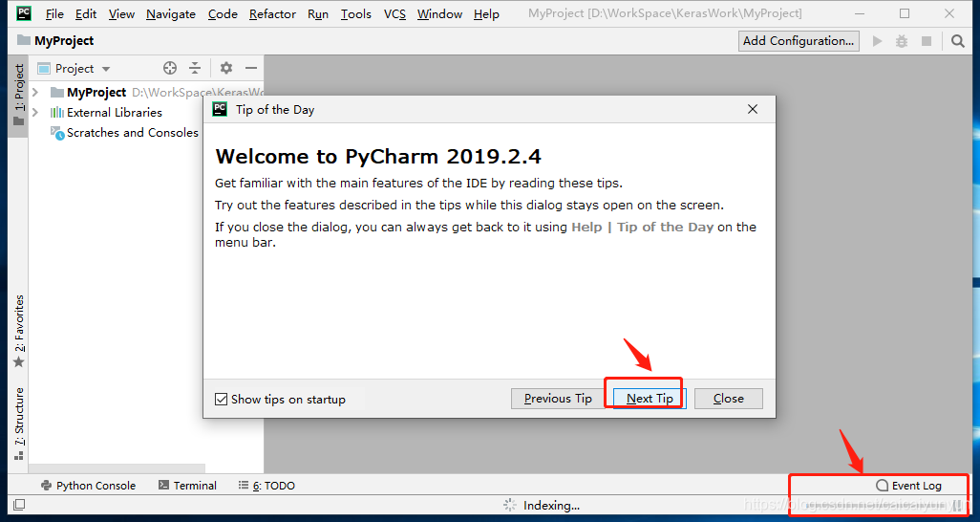Screen dimensions: 980x522
Task: Expand the MyProject tree node
Action: point(35,93)
